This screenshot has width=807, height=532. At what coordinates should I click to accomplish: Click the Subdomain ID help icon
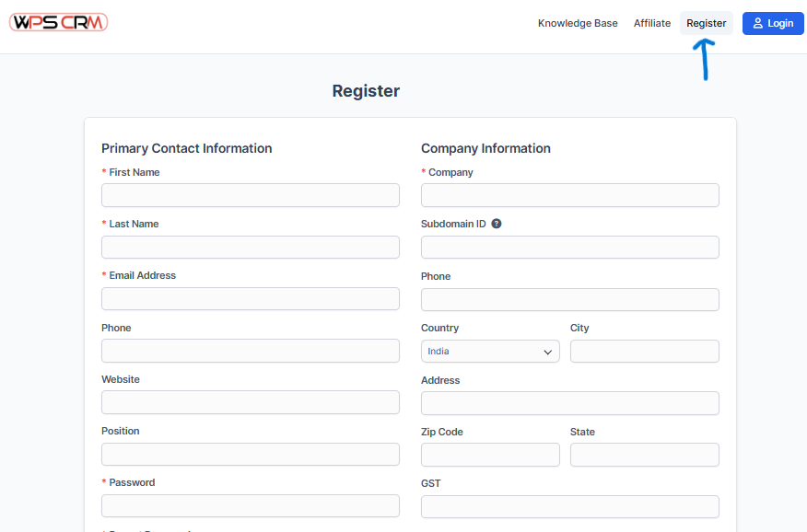point(497,224)
